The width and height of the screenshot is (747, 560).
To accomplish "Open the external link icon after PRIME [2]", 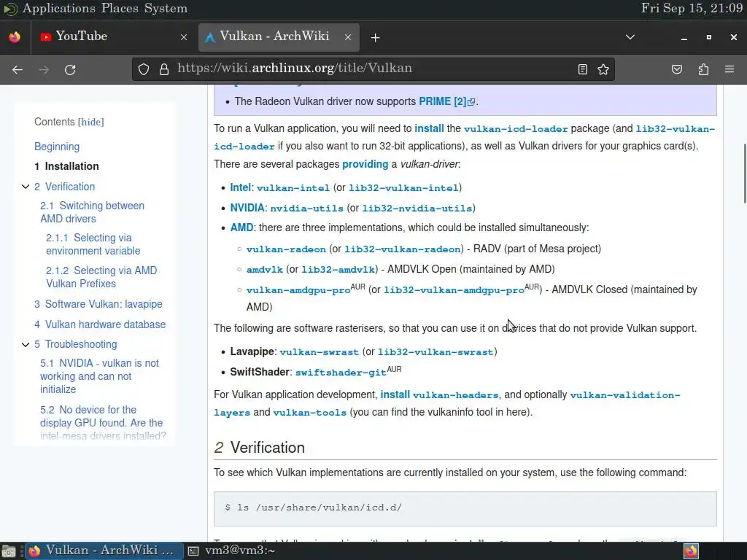I will (x=471, y=102).
